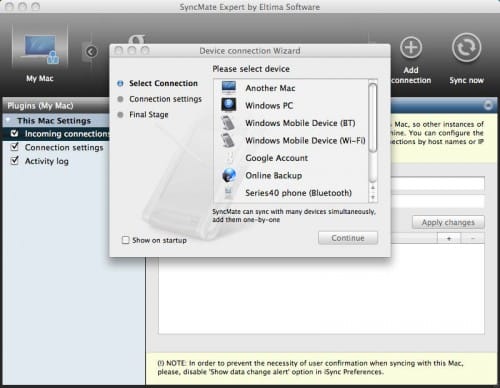Toggle Activity log checkbox
Image resolution: width=500 pixels, height=388 pixels.
pos(14,161)
